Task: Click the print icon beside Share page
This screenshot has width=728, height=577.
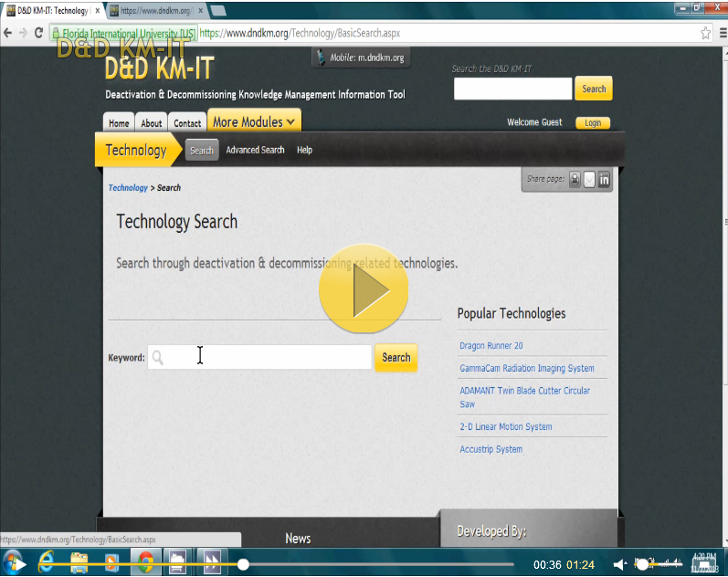Action: [575, 179]
